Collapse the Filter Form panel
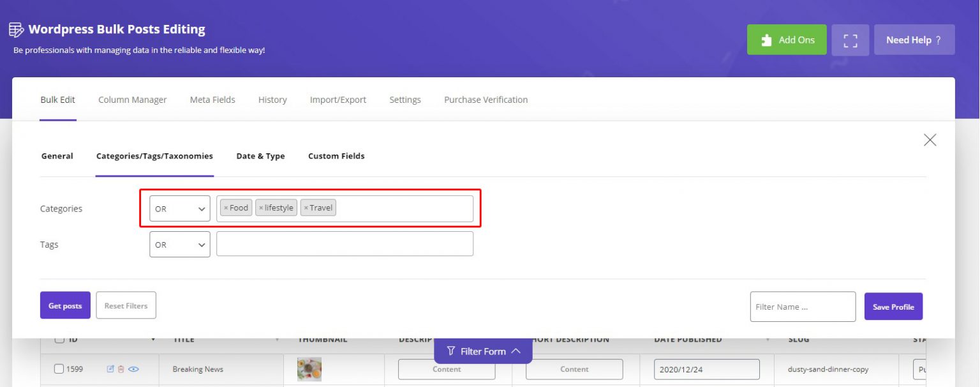The height and width of the screenshot is (387, 980). pos(483,351)
